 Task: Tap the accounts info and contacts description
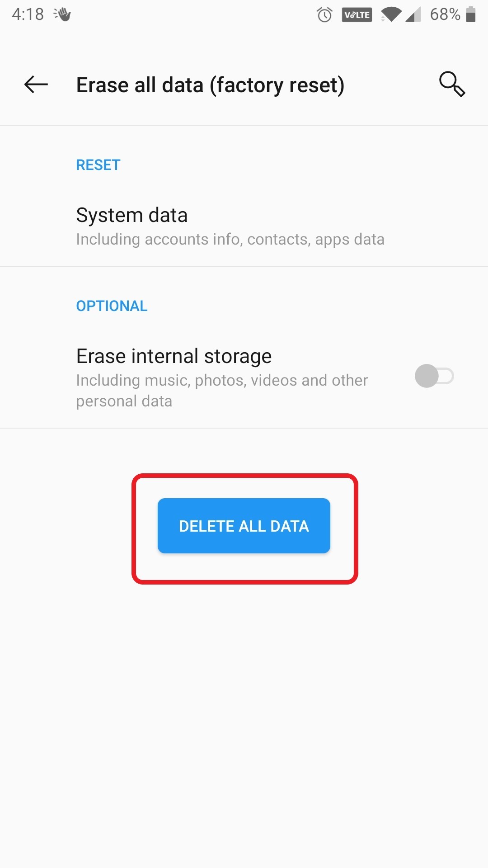[x=230, y=239]
